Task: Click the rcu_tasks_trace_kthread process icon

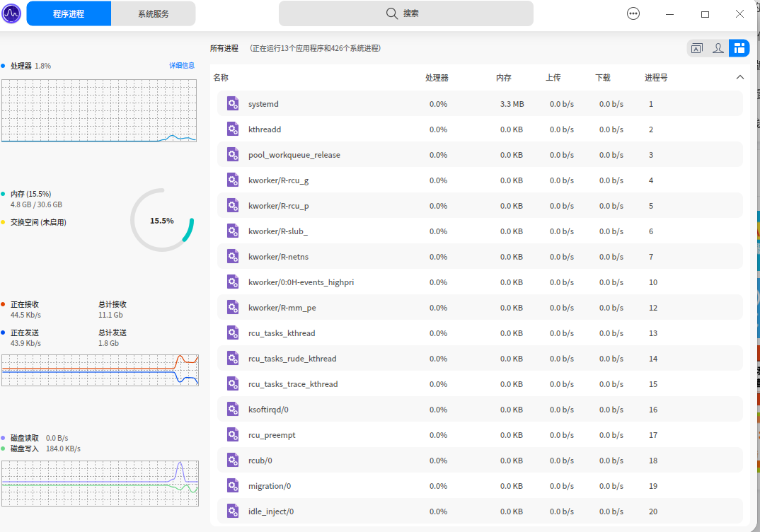Action: pyautogui.click(x=233, y=383)
